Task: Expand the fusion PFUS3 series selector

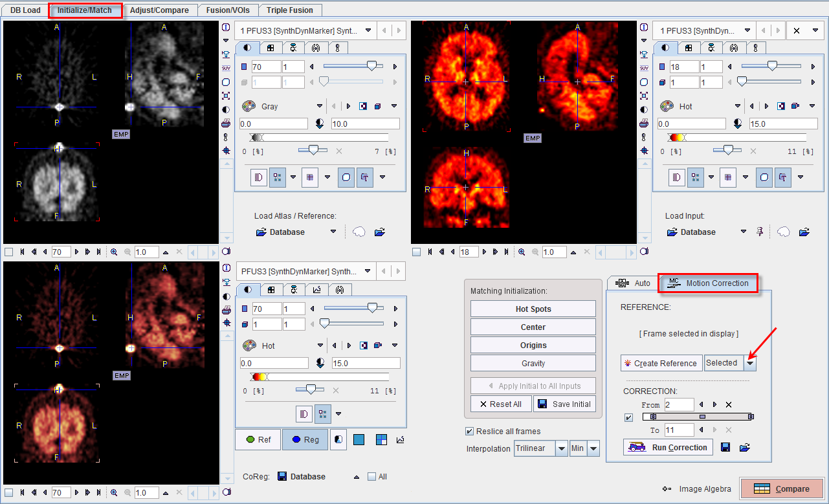Action: pos(368,271)
